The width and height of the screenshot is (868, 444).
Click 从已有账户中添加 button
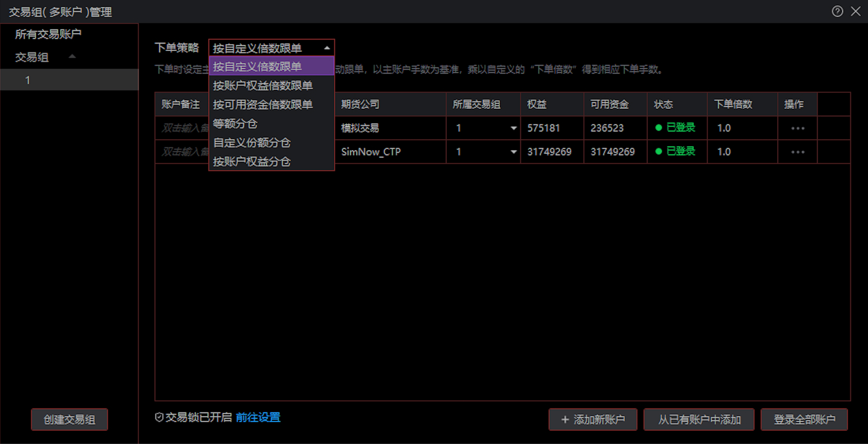pyautogui.click(x=699, y=419)
